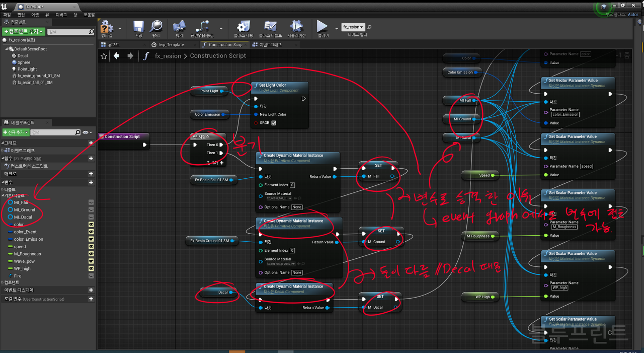Click the Simulation (시뮬레이션) icon
The height and width of the screenshot is (353, 644).
pyautogui.click(x=296, y=26)
